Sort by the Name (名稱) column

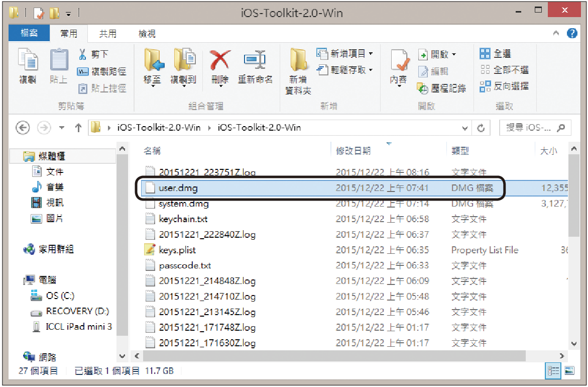tap(152, 151)
